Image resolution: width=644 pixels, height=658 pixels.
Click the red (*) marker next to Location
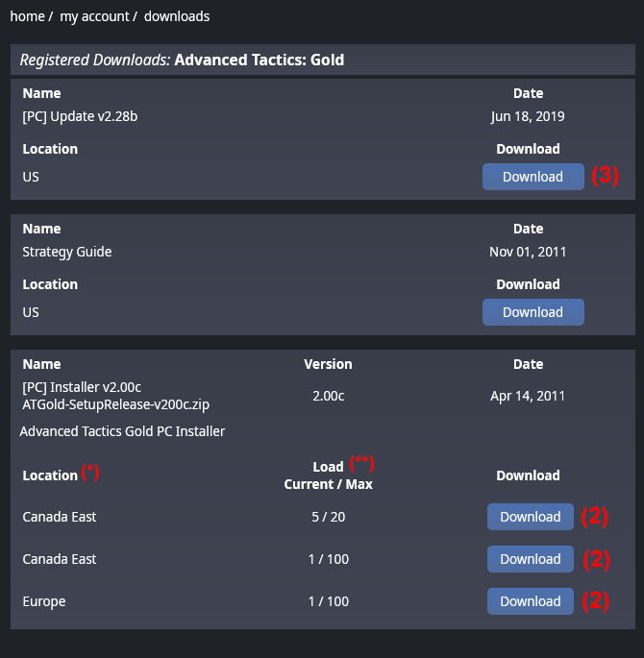coord(90,472)
